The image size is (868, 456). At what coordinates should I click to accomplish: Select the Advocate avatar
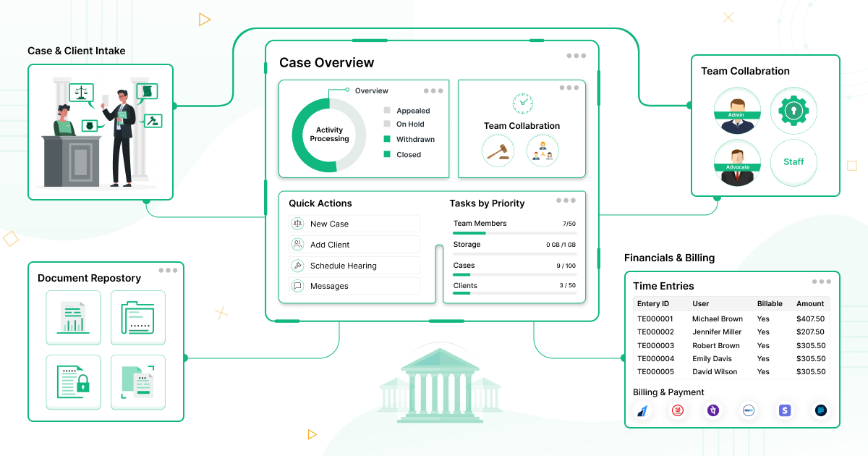[737, 163]
